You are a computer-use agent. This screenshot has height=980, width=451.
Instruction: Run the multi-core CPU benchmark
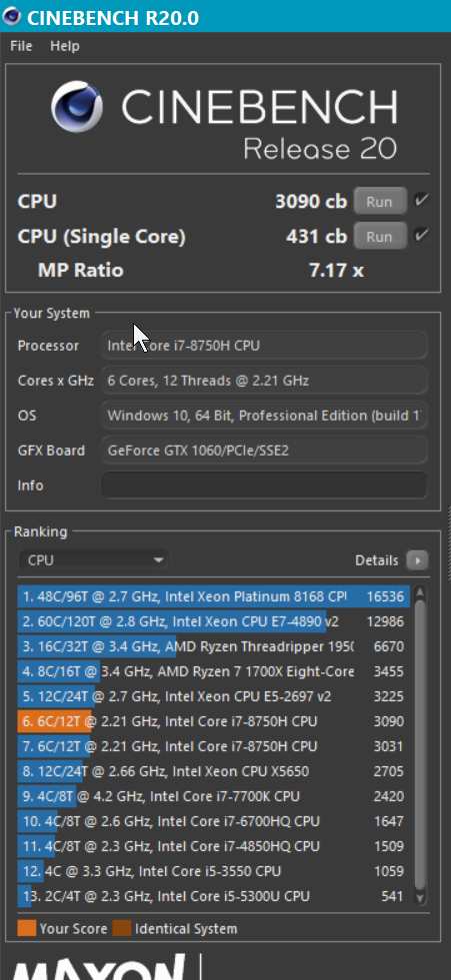380,201
